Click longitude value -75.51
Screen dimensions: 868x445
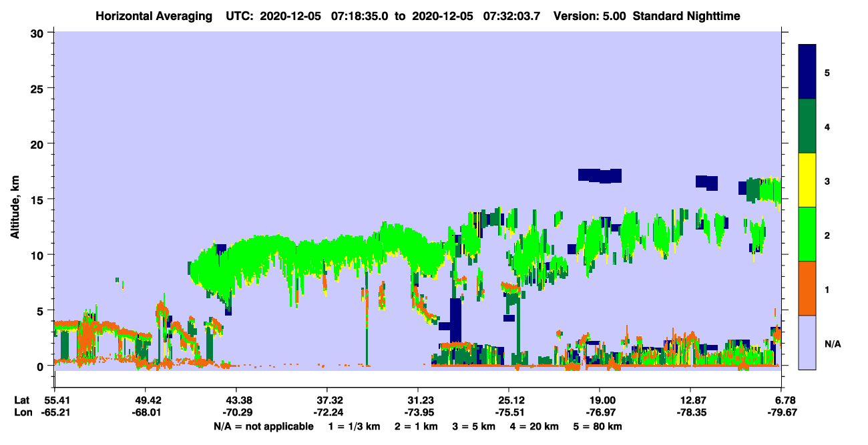tap(509, 413)
